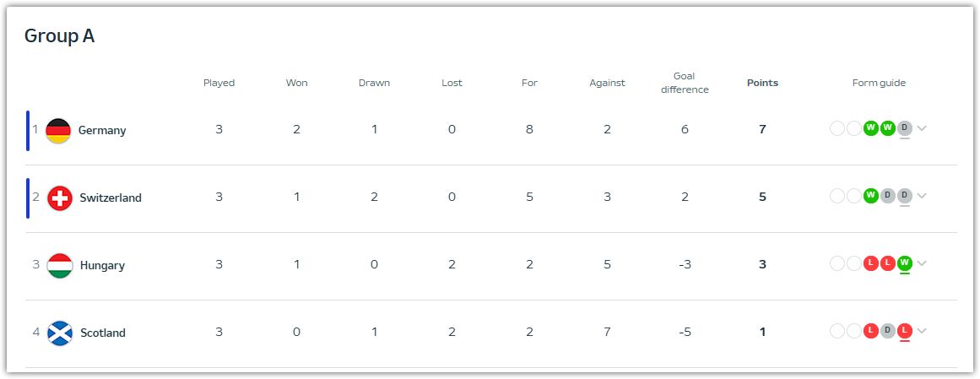Select Scotland's grey draw form badge
This screenshot has width=980, height=379.
[887, 331]
